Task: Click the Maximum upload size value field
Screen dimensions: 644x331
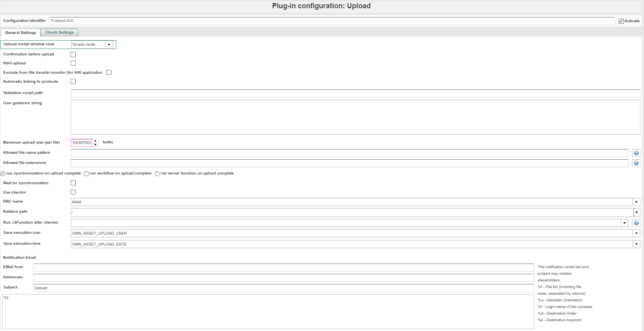Action: coord(81,143)
